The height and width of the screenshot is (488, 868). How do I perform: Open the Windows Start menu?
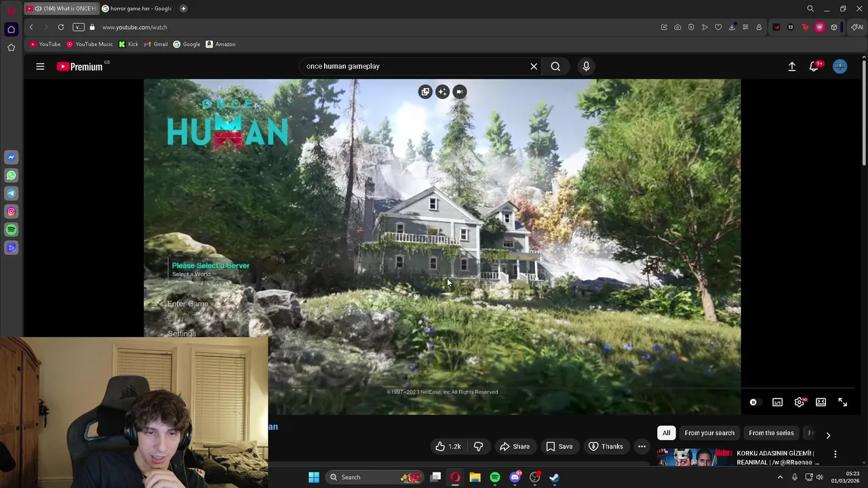pyautogui.click(x=314, y=477)
